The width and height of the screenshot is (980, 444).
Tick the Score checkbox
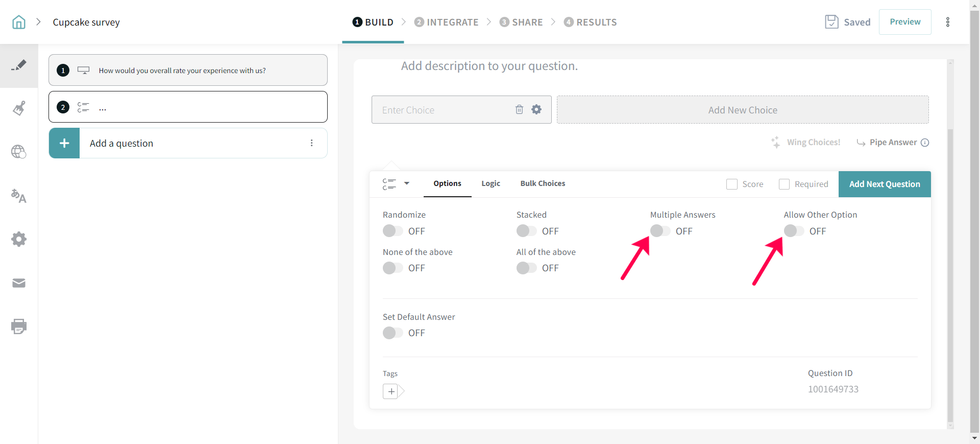pos(732,184)
